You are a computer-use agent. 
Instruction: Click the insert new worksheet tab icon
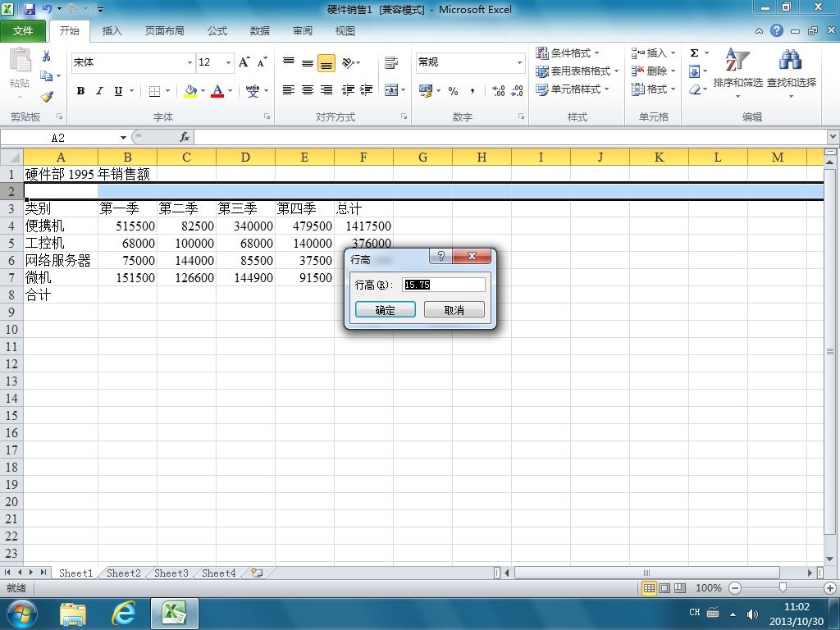(257, 573)
